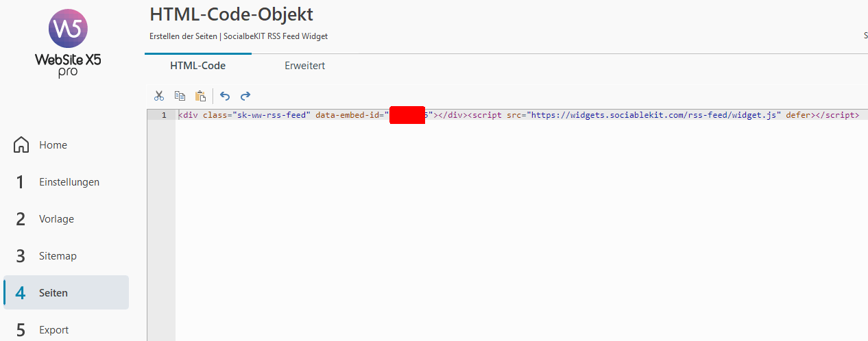
Task: Click the Paste clipboard icon
Action: 200,96
